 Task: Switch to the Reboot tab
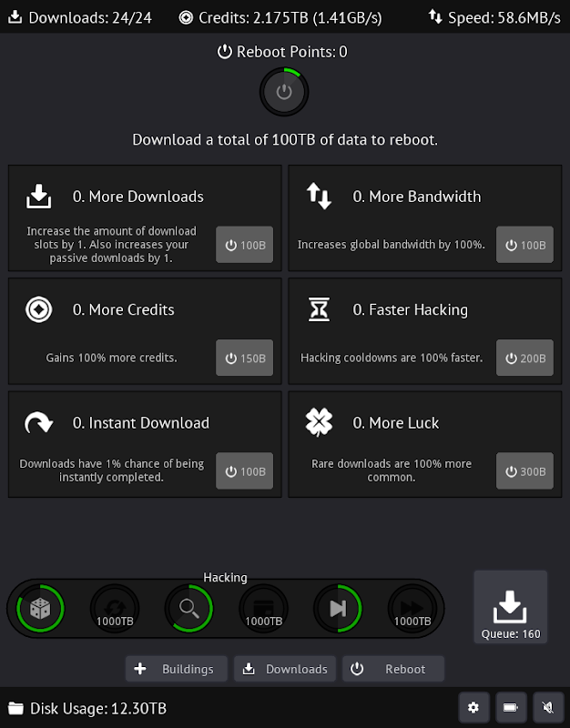(x=393, y=669)
